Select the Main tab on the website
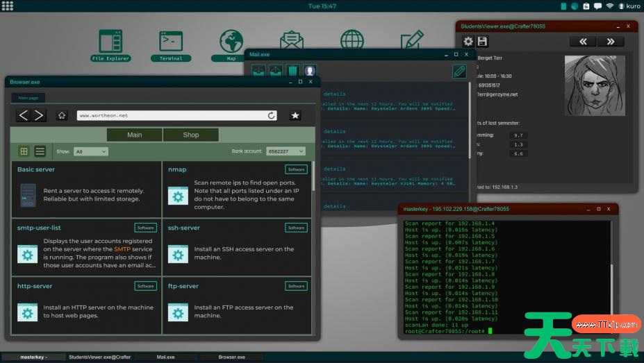Viewport: 644px width, 363px height. coord(134,135)
